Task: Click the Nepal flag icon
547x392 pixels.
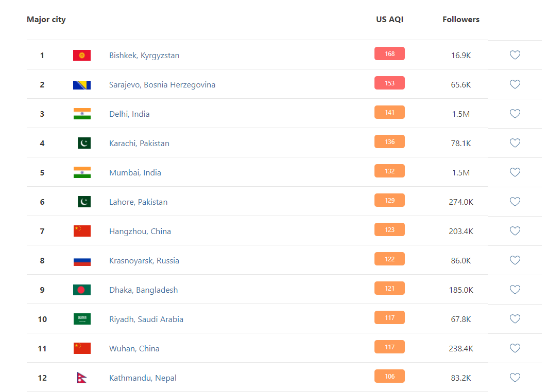Action: 82,378
